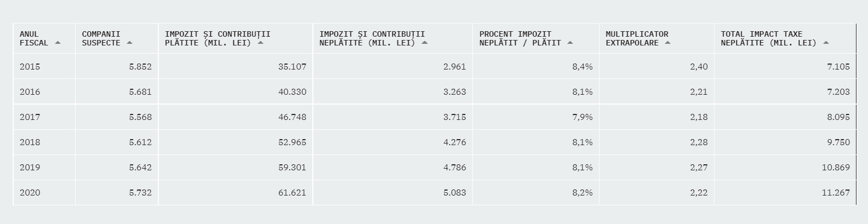Select the Anul Fiscal column header

coord(44,38)
